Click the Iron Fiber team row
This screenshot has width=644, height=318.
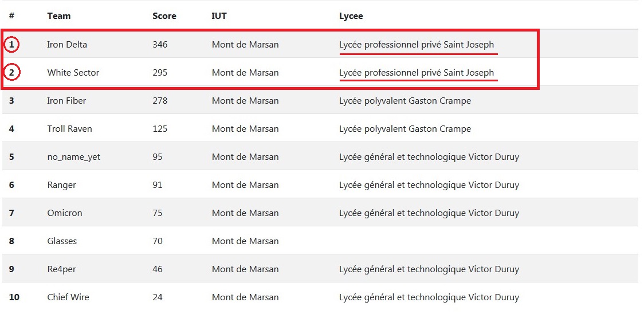[320, 101]
